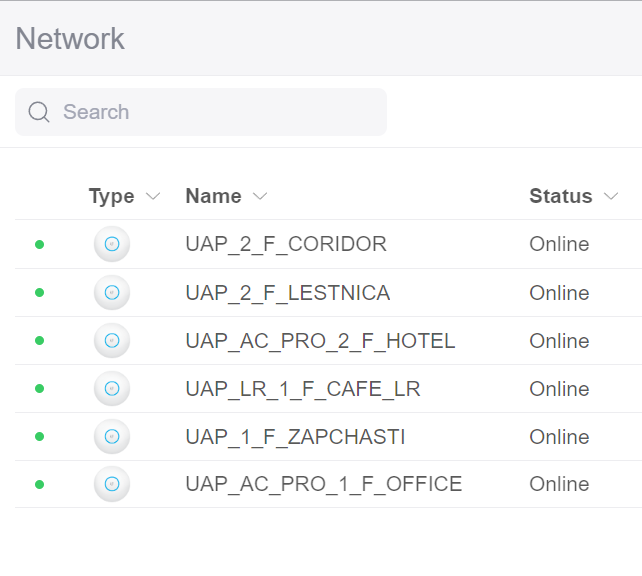Screen dimensions: 642x576
Task: Select the UAP_AC_PRO_2_F_HOTEL name
Action: pos(320,341)
